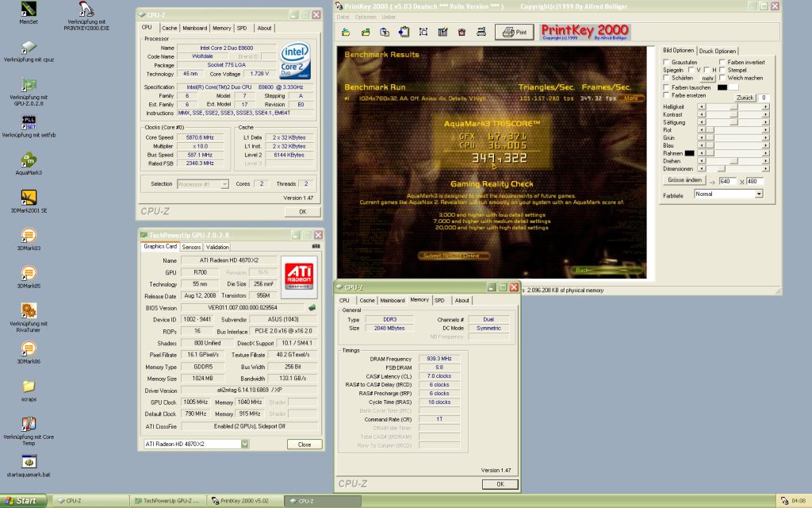
Task: Tick the Farben tauschen checkbox
Action: (666, 87)
